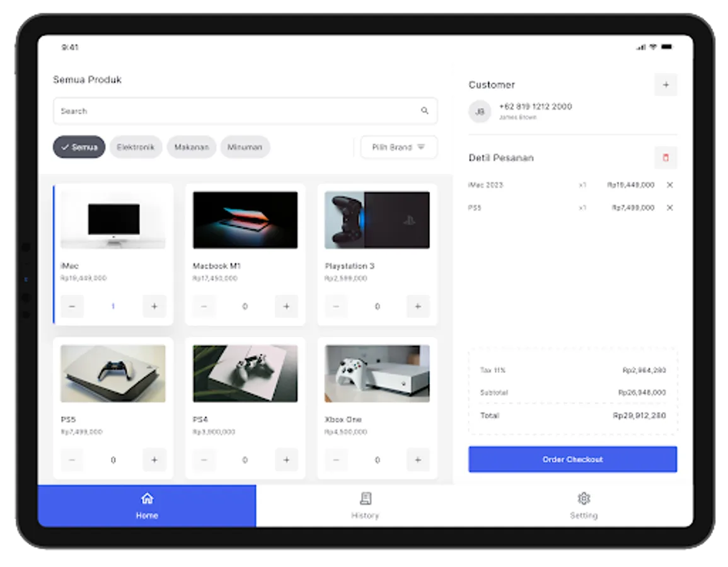728x567 pixels.
Task: Add one Xbox One with plus
Action: (x=418, y=460)
